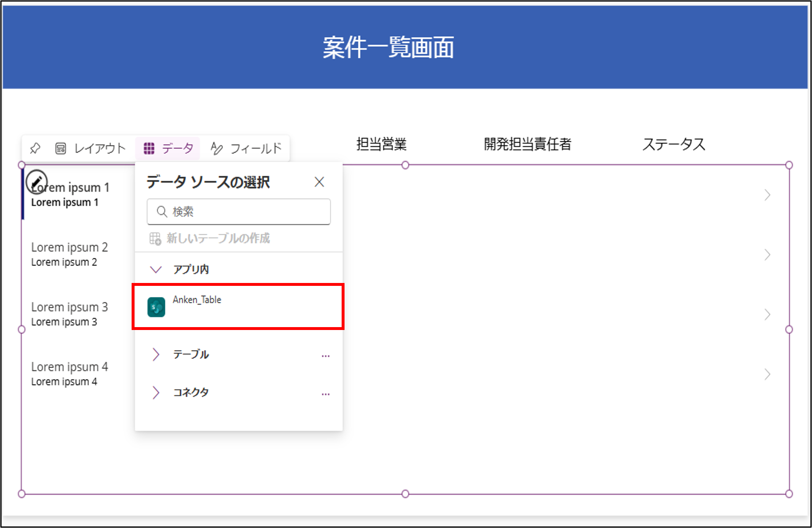Expand the コネクタ section
Image resolution: width=812 pixels, height=528 pixels.
[x=156, y=392]
